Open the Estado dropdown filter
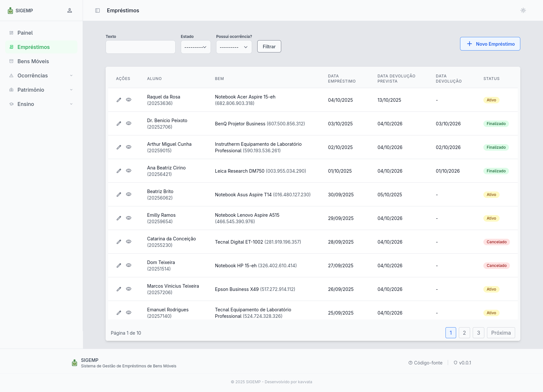543x392 pixels. [x=196, y=47]
